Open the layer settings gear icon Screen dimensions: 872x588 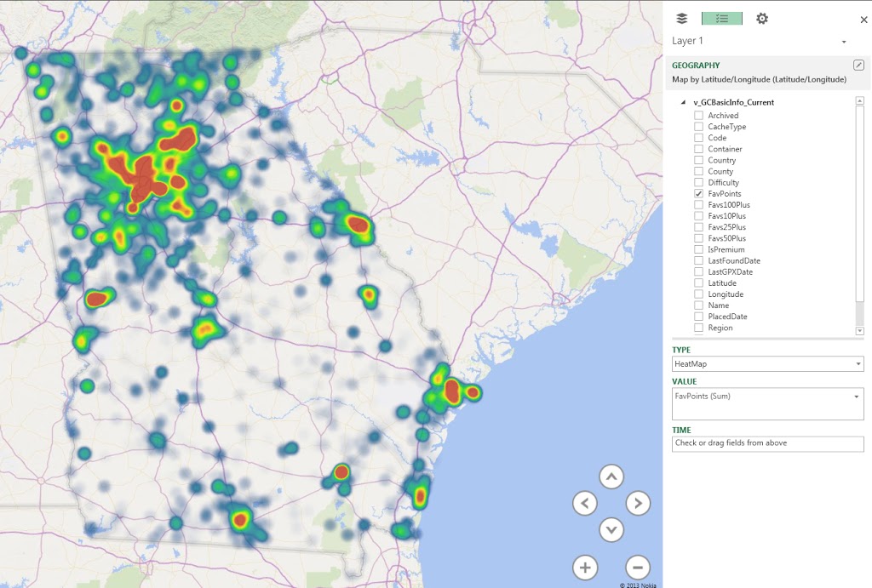762,19
